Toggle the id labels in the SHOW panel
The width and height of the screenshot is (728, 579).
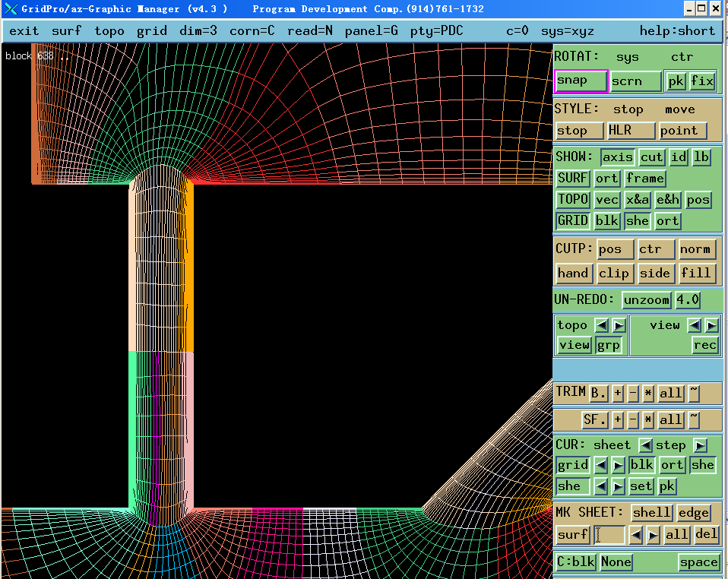(x=678, y=157)
